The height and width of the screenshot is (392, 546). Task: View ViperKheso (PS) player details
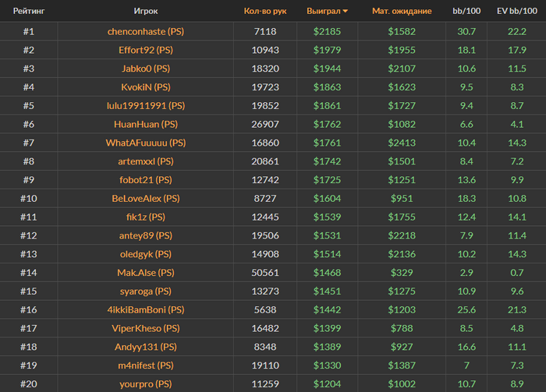coord(145,329)
